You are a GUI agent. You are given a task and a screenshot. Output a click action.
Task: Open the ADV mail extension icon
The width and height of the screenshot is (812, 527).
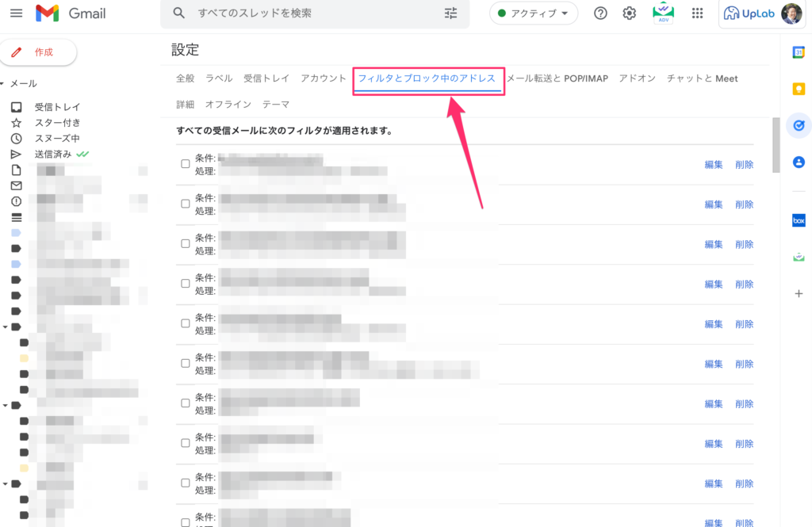click(x=663, y=13)
